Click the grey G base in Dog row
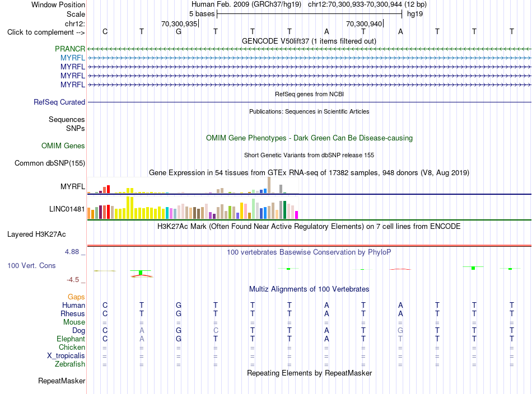 (x=400, y=330)
